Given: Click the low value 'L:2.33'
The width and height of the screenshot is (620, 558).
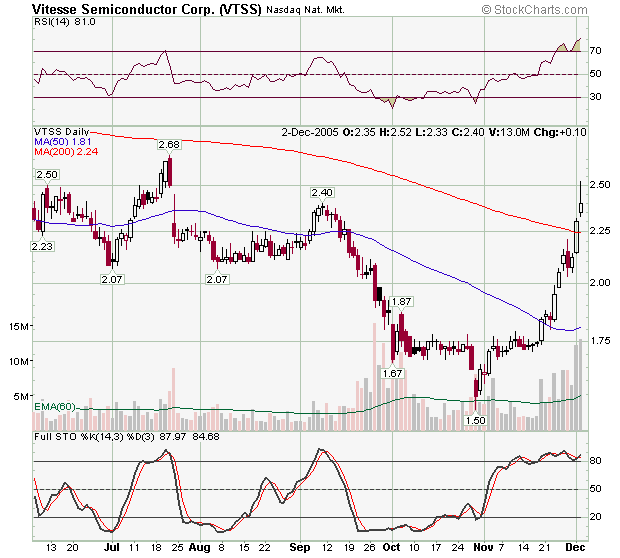Looking at the screenshot, I should [431, 132].
